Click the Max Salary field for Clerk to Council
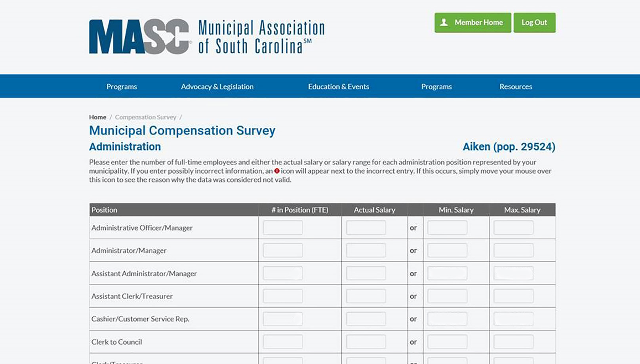This screenshot has width=640, height=364. tap(514, 341)
